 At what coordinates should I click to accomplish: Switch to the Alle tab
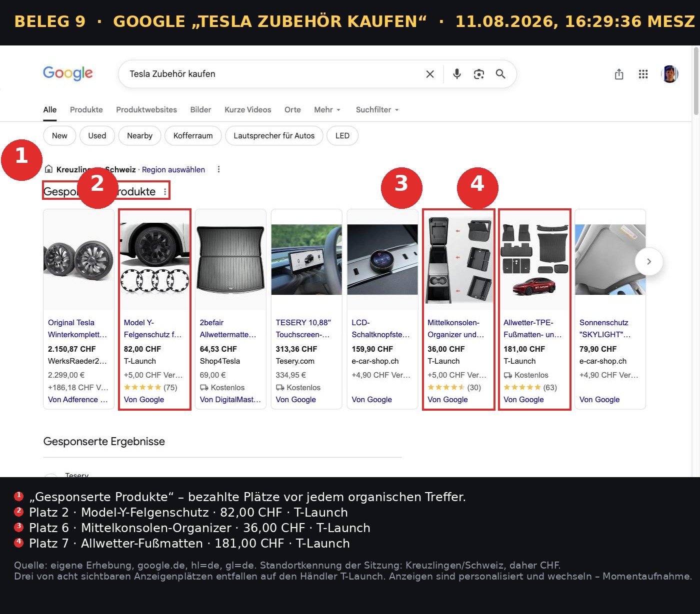tap(50, 110)
